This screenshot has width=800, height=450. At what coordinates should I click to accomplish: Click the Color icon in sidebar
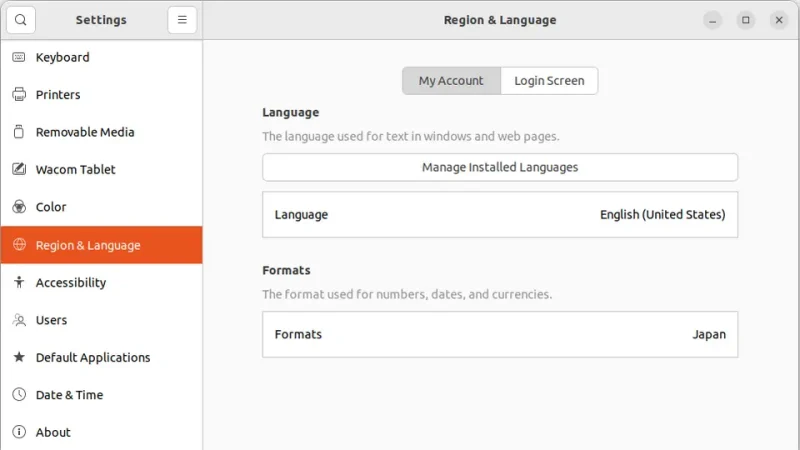click(x=19, y=207)
